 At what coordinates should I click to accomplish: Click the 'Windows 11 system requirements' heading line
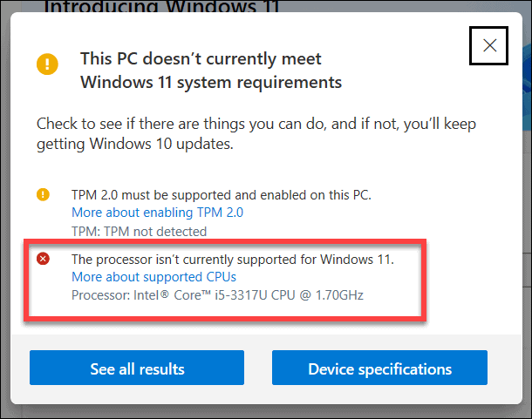coord(211,83)
